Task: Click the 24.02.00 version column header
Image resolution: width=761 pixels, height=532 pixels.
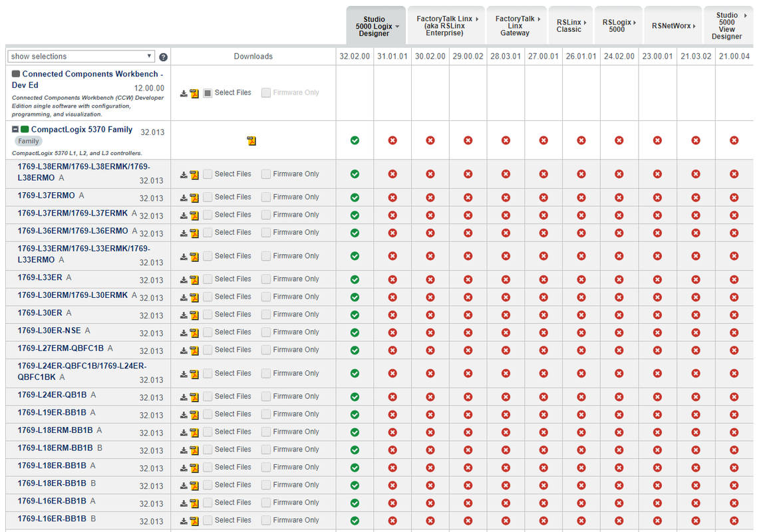Action: [619, 57]
